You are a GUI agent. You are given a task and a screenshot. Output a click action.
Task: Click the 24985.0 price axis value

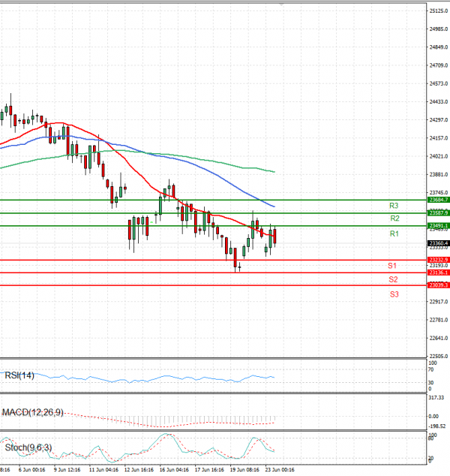(x=439, y=29)
